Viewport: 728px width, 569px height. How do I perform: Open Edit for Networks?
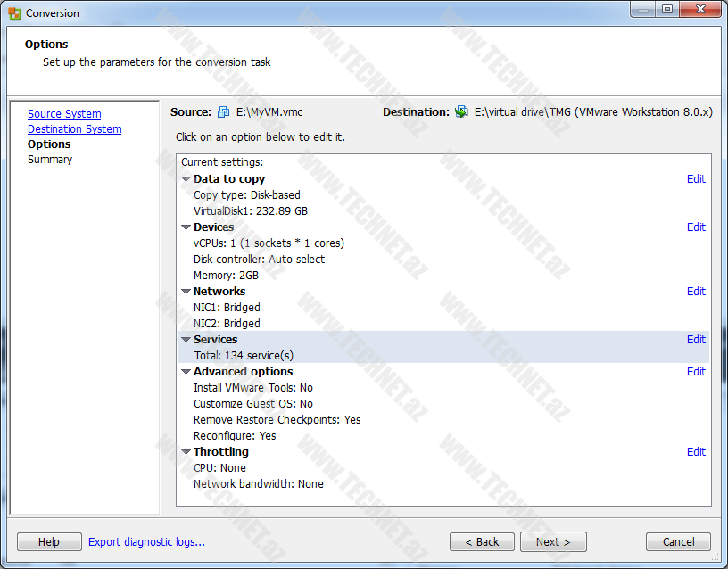click(696, 292)
